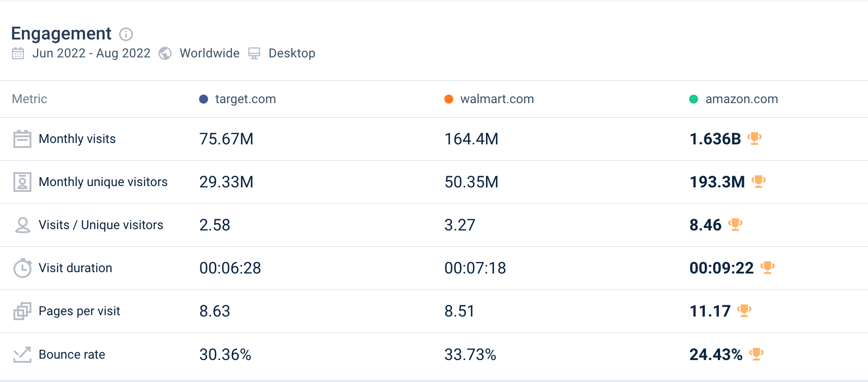Toggle the blue dot for target.com
868x382 pixels.
click(203, 99)
